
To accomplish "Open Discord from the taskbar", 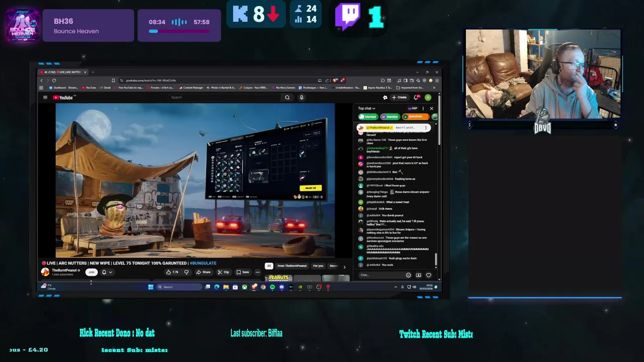I will [x=282, y=287].
